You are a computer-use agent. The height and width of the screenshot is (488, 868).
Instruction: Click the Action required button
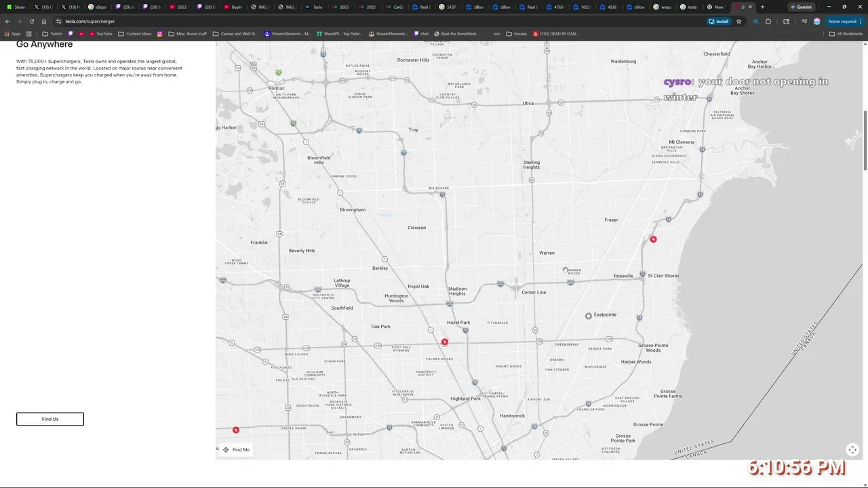coord(843,21)
